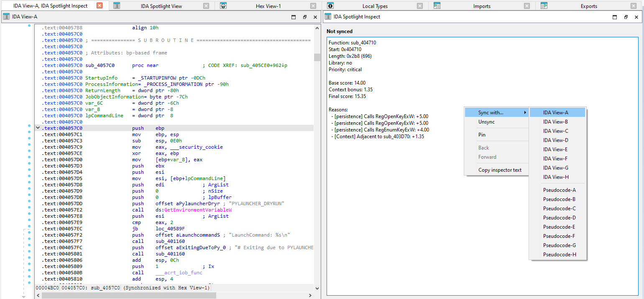The image size is (644, 299).
Task: Choose Unsync from the context menu
Action: click(x=496, y=122)
